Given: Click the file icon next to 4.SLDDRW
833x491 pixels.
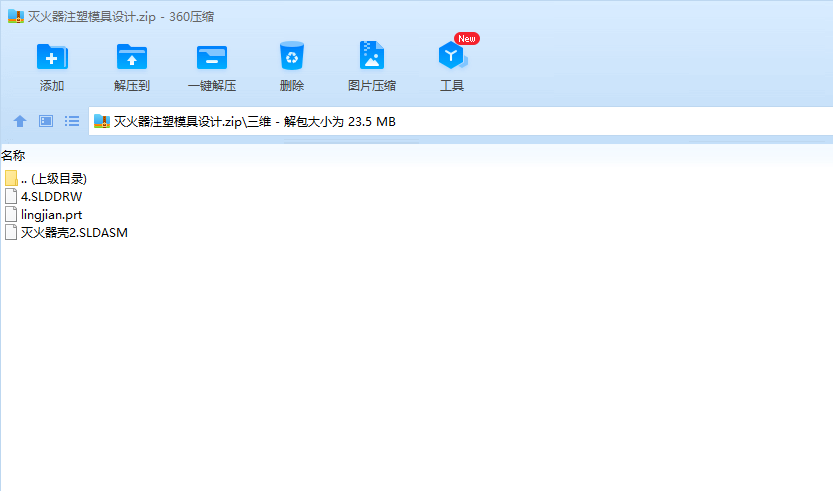Looking at the screenshot, I should click(x=11, y=196).
